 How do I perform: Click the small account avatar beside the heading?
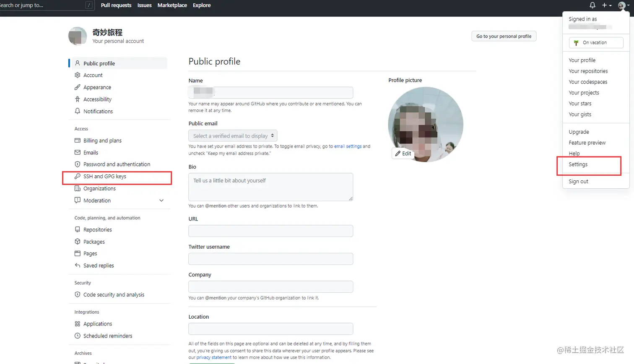click(x=78, y=36)
